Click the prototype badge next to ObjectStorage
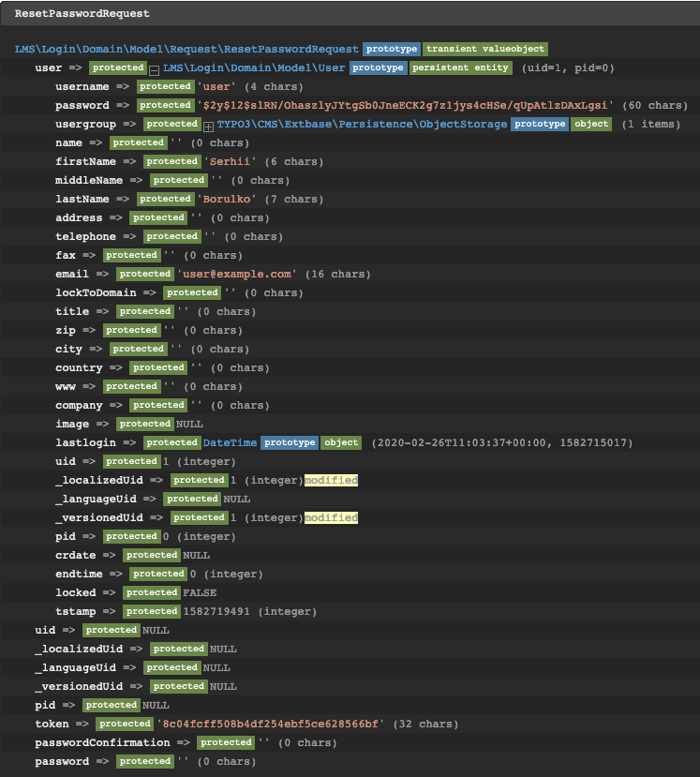Viewport: 700px width, 777px height. (x=540, y=124)
